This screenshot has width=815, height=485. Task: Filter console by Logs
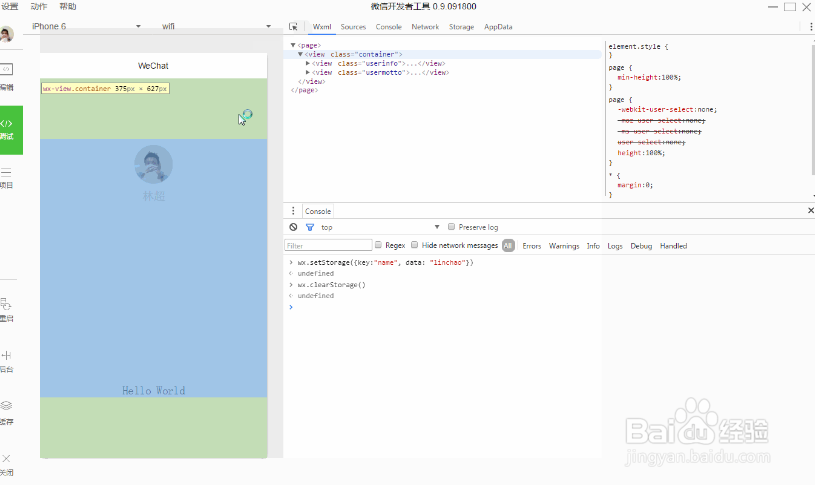pos(615,246)
